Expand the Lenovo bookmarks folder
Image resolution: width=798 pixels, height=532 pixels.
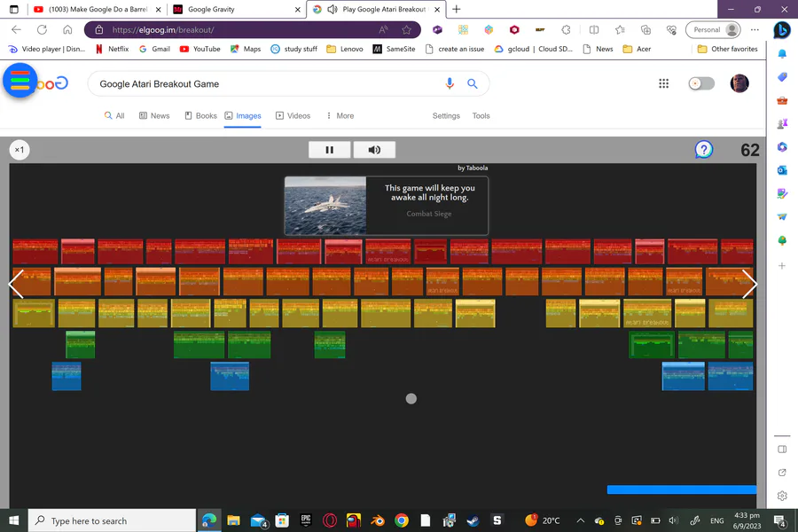pos(345,49)
